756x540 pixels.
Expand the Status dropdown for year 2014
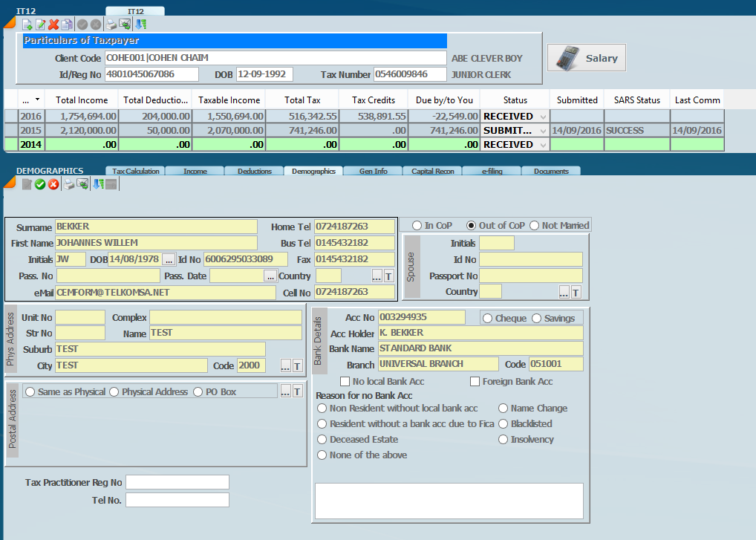542,145
